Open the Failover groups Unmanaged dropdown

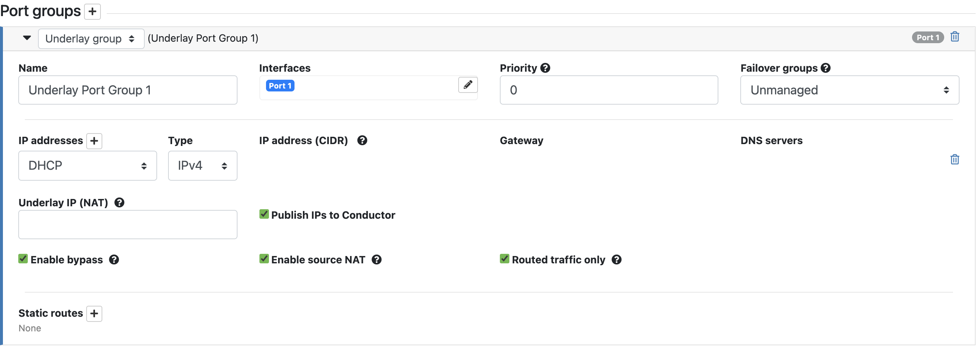pyautogui.click(x=849, y=90)
